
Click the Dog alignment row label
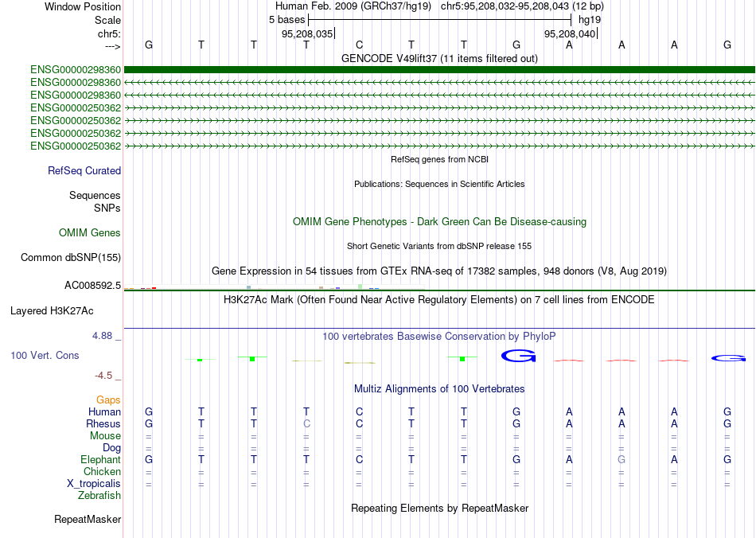pos(112,448)
